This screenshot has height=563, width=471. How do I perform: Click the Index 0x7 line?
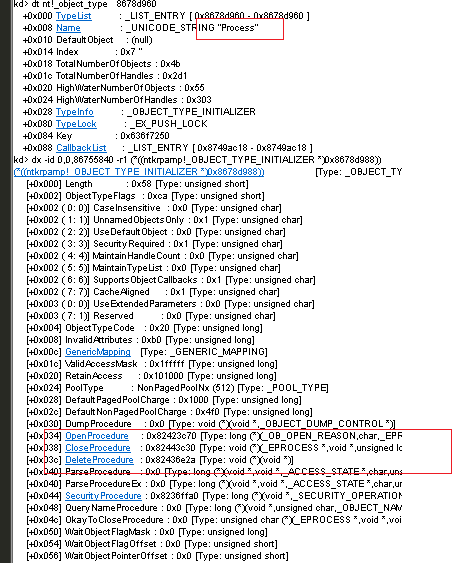[82, 52]
